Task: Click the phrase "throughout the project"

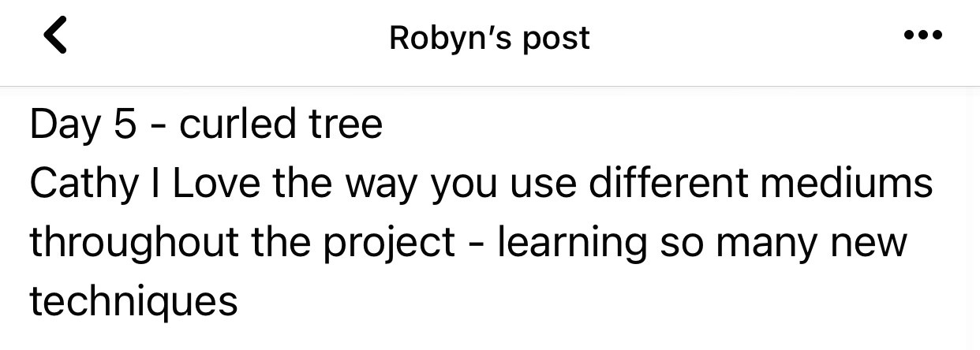Action: (242, 244)
